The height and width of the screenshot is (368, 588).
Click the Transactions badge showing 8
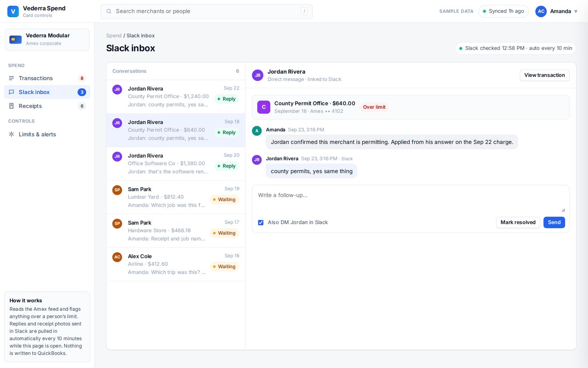click(82, 78)
